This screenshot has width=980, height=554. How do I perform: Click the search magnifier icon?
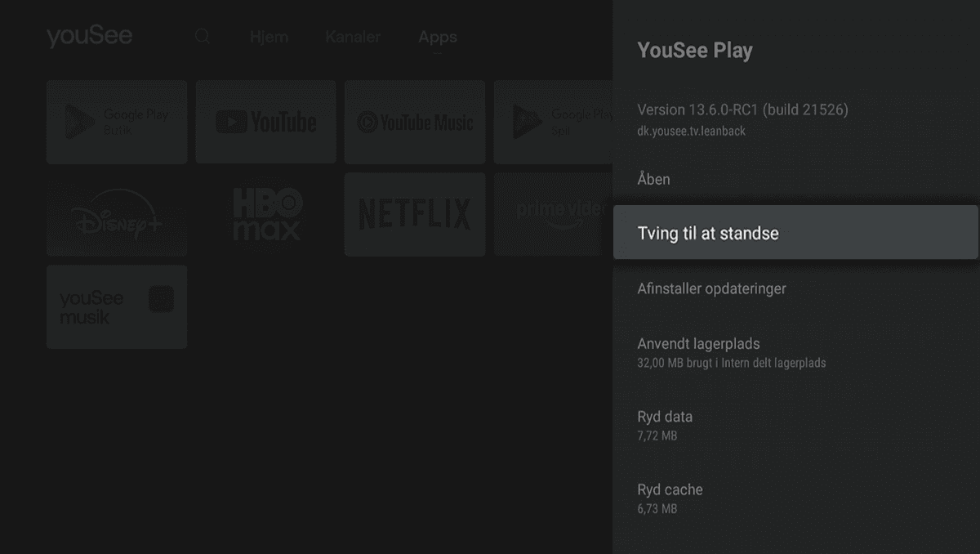(x=203, y=37)
